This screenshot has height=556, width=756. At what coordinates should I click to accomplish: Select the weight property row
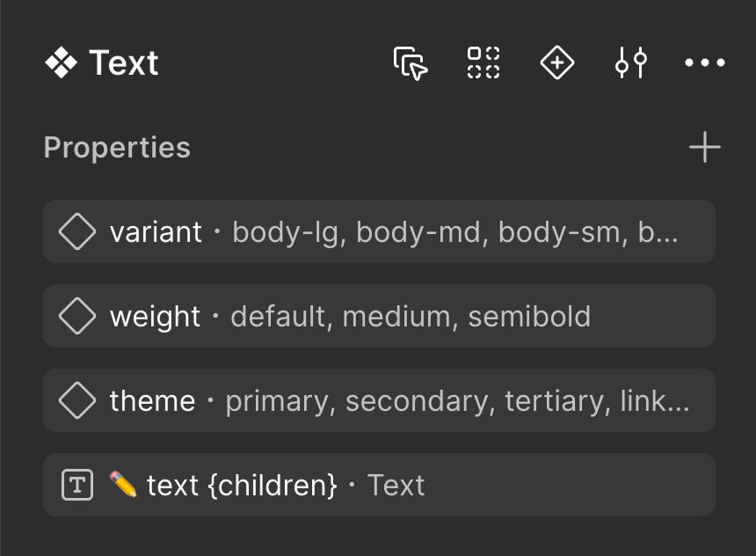(379, 316)
